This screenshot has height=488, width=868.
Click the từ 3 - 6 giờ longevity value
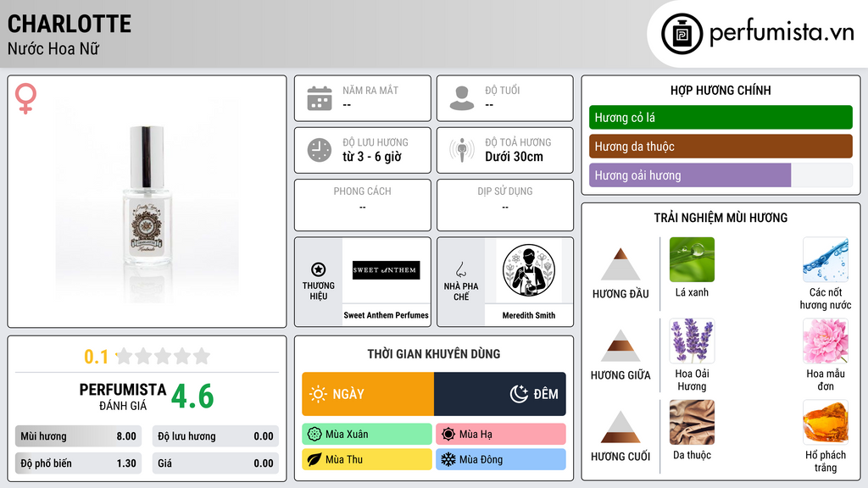[372, 157]
